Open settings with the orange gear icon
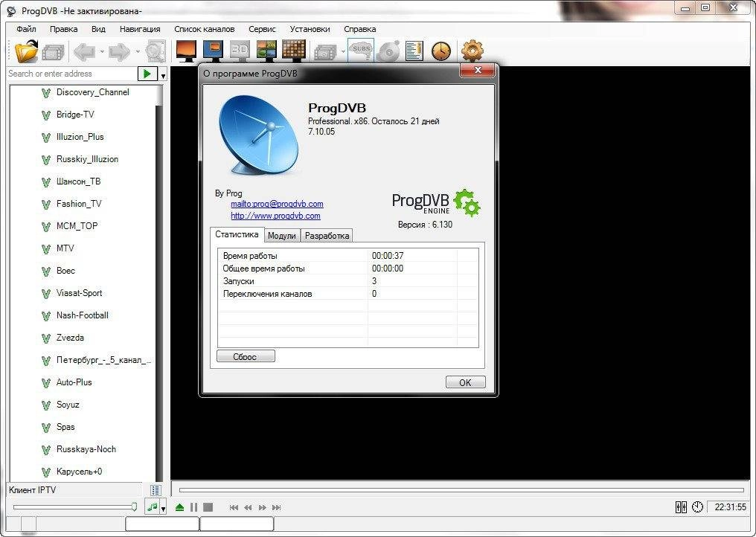The width and height of the screenshot is (756, 537). pos(472,50)
